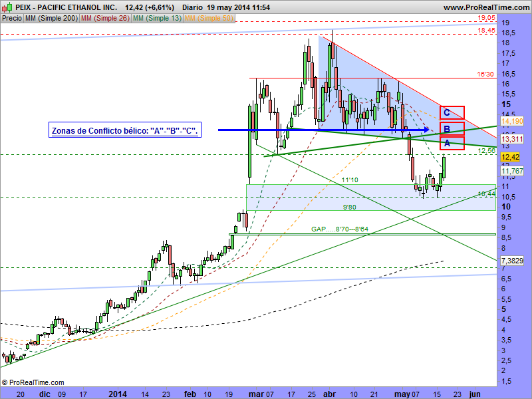The image size is (532, 399).
Task: Click the PEIX chart icon in title bar
Action: [7, 7]
